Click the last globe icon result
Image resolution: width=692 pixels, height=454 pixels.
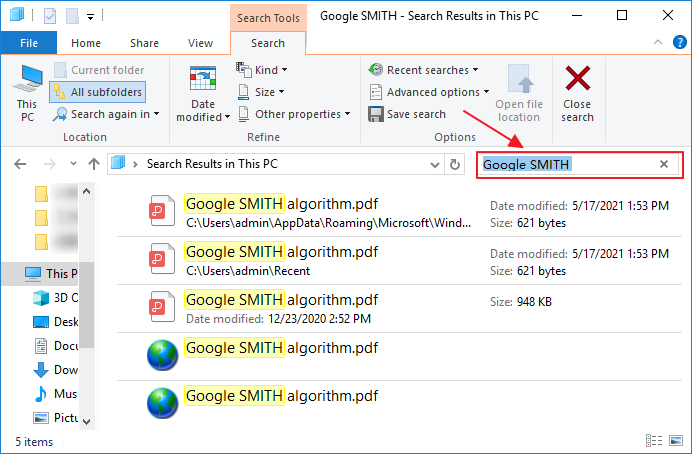[x=162, y=403]
